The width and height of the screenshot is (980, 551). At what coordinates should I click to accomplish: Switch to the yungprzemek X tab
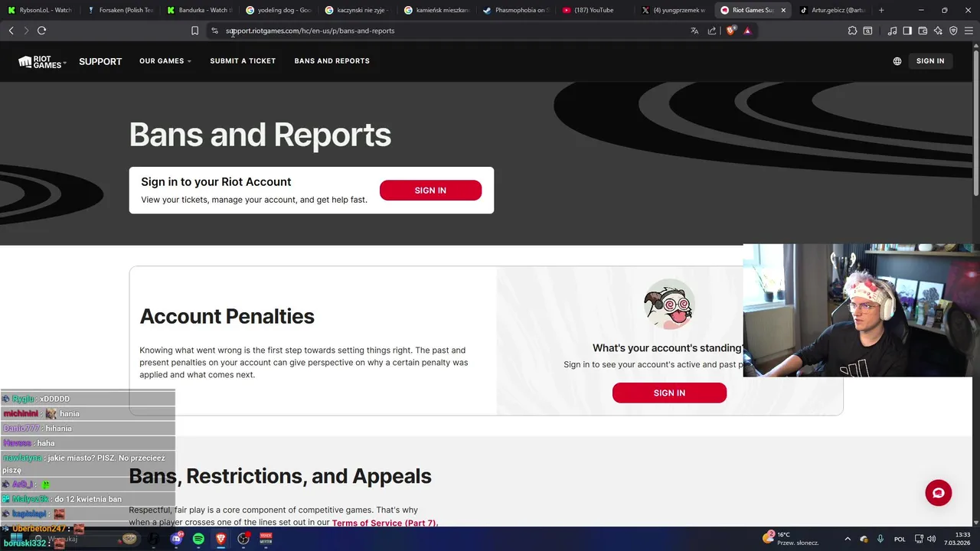(674, 10)
